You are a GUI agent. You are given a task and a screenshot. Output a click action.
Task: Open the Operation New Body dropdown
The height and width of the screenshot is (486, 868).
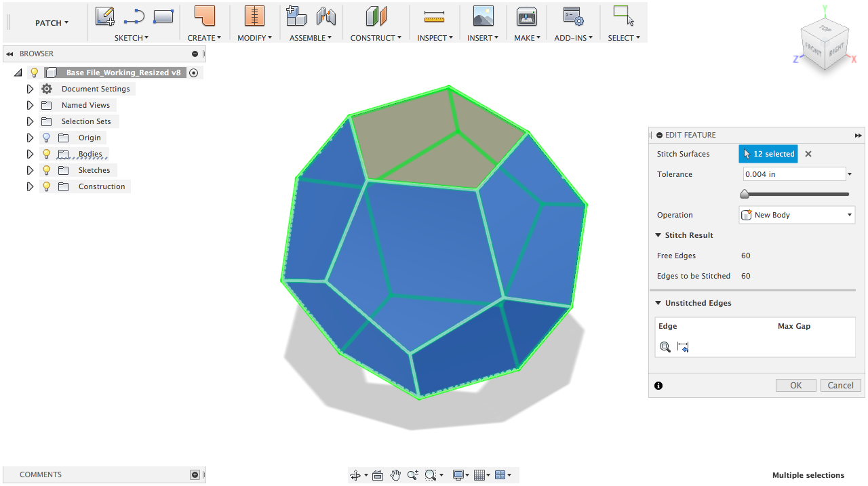797,215
